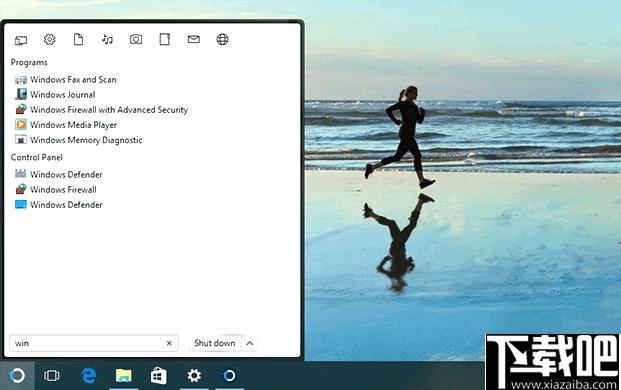Open Microsoft Edge from the taskbar
The height and width of the screenshot is (390, 621).
coord(88,375)
